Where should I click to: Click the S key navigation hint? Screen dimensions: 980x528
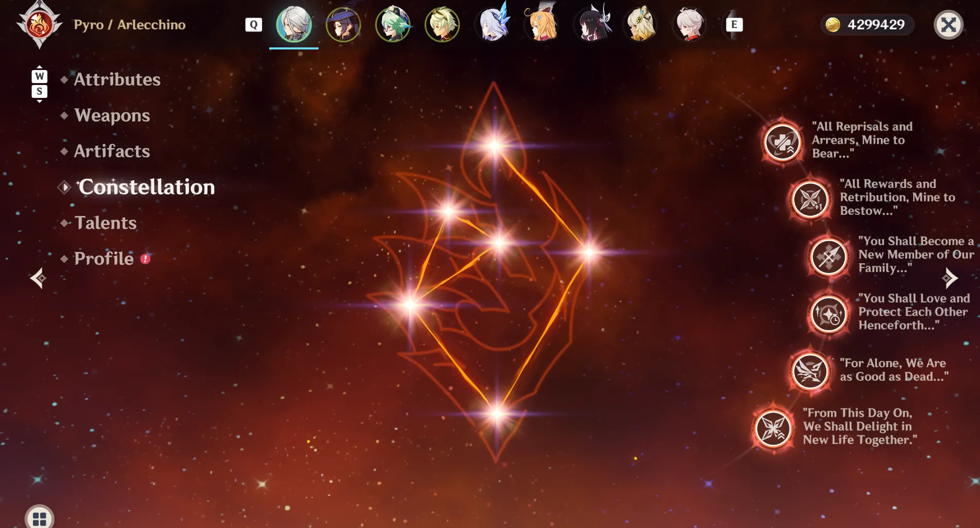(x=40, y=91)
